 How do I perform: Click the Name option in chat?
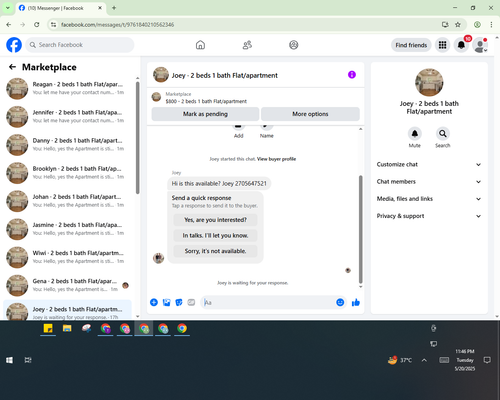(267, 132)
